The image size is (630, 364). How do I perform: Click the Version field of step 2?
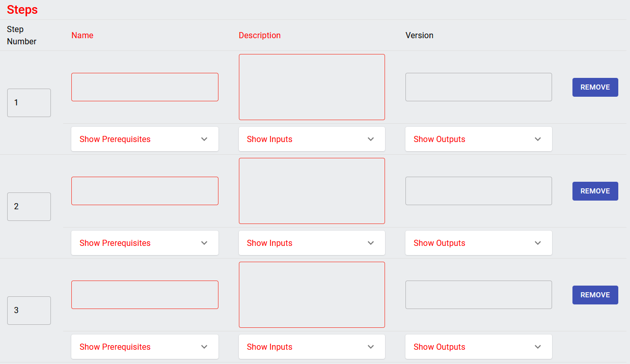[x=478, y=190]
